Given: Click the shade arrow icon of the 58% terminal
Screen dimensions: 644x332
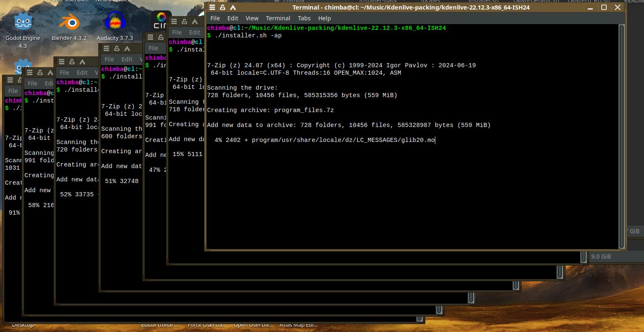Looking at the screenshot, I should coord(50,73).
